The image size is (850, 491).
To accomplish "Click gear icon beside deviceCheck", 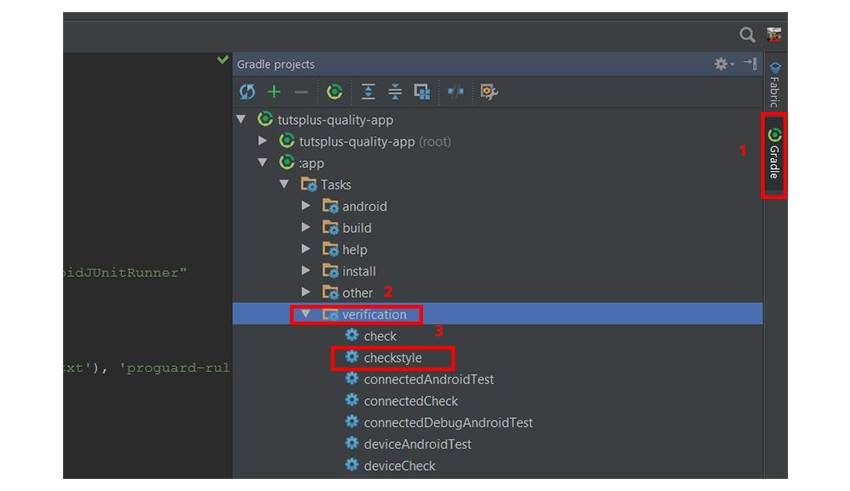I will click(352, 465).
